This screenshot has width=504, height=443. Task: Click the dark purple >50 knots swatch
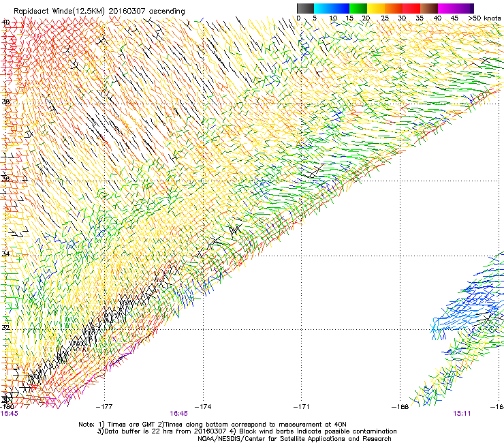pos(471,8)
